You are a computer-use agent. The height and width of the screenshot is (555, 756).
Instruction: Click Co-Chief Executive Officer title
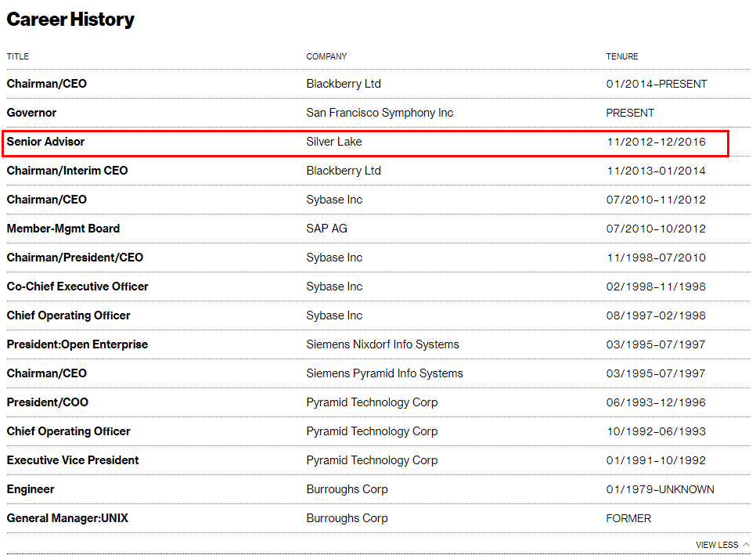(x=77, y=287)
